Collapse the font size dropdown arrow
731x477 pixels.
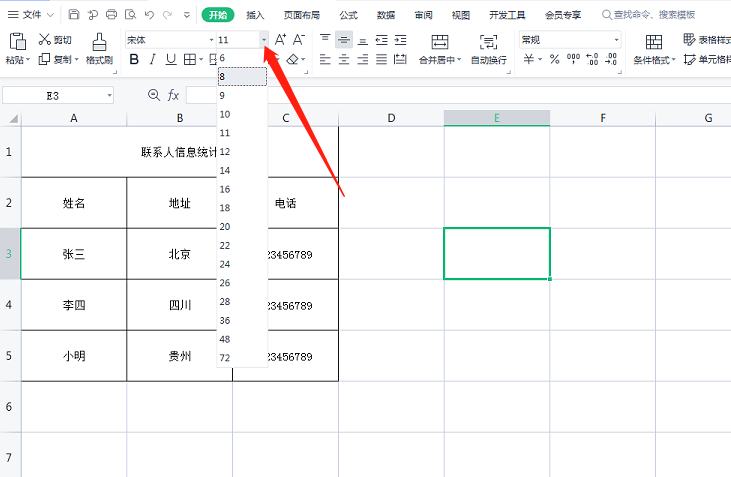(x=264, y=40)
